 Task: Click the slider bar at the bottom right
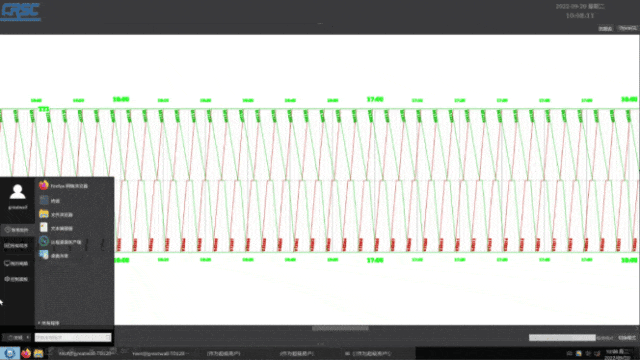tap(562, 338)
